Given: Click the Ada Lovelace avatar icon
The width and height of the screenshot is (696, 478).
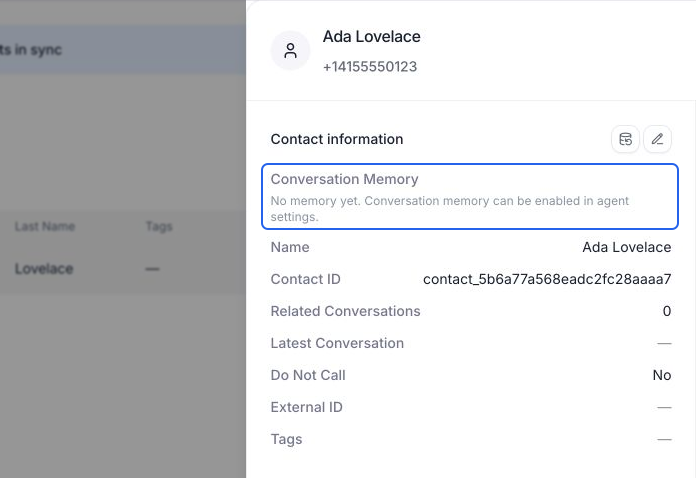Looking at the screenshot, I should pos(290,51).
